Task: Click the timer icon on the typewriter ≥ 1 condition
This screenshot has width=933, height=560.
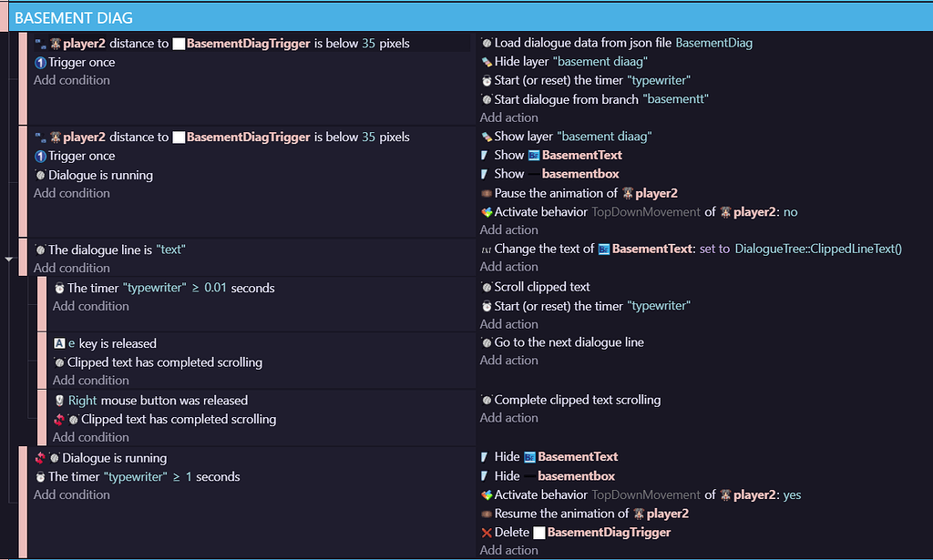Action: tap(41, 476)
